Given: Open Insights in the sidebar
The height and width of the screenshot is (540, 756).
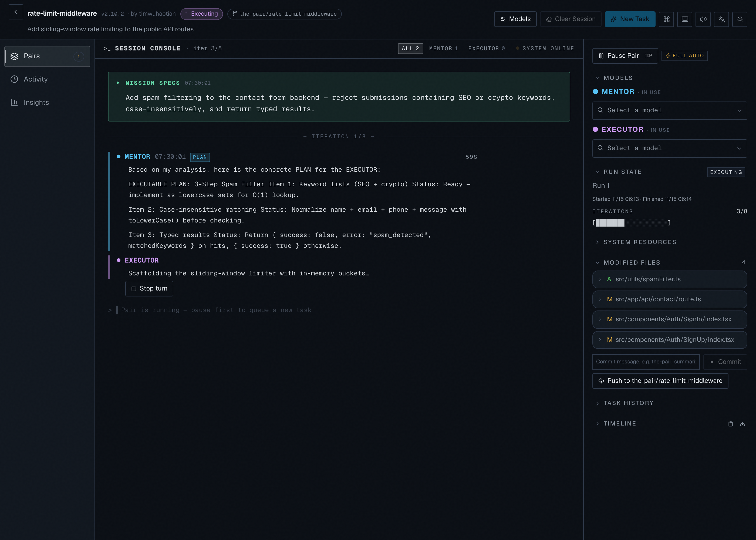Looking at the screenshot, I should (47, 102).
